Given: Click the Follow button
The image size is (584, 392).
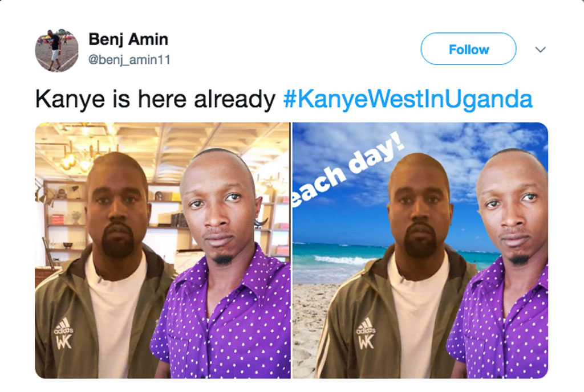Looking at the screenshot, I should 468,49.
